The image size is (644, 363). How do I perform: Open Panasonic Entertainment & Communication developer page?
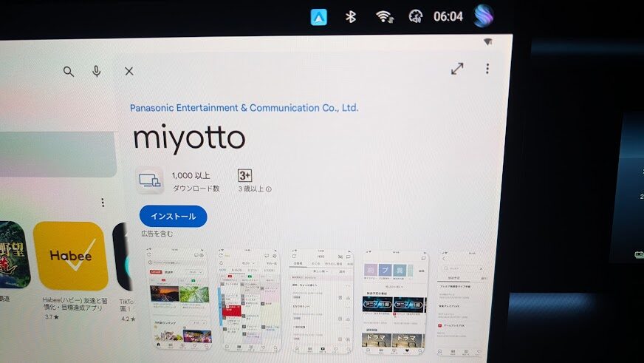[x=244, y=108]
